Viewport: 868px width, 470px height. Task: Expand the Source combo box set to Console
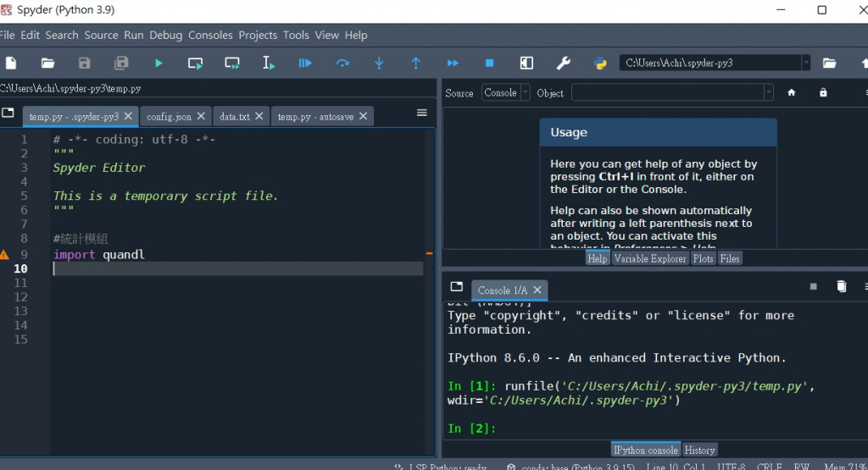pyautogui.click(x=506, y=93)
